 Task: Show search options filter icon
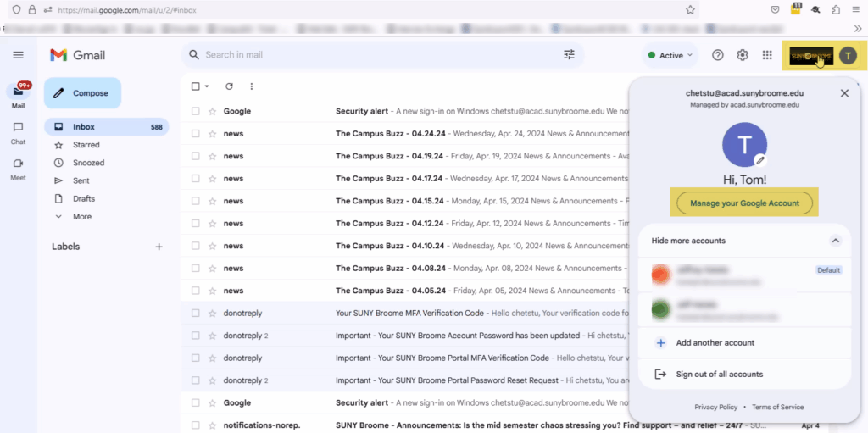(x=569, y=55)
